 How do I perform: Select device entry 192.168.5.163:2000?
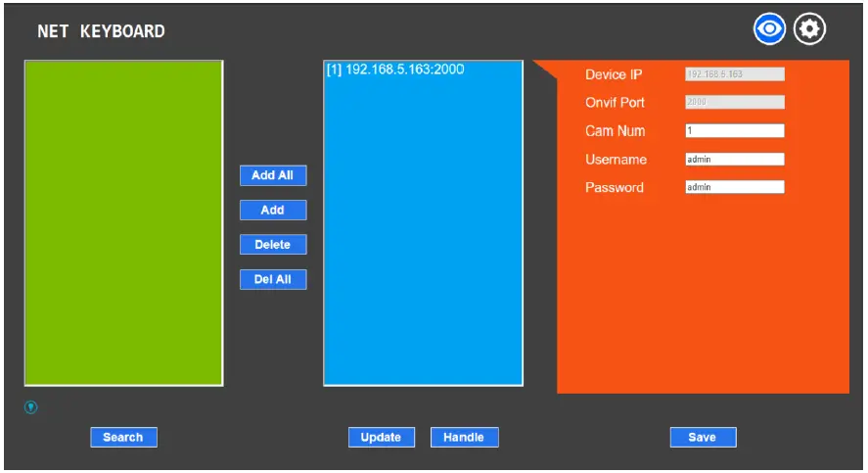395,70
